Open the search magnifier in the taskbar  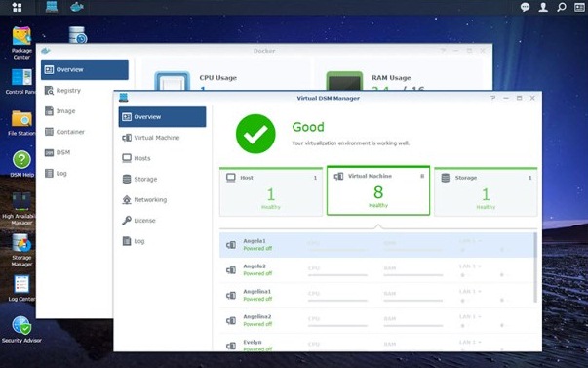tap(561, 7)
